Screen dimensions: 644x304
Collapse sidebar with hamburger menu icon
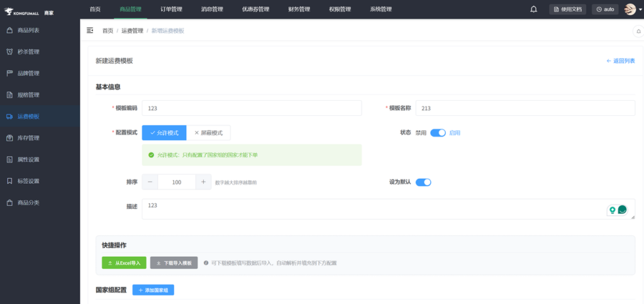coord(90,30)
